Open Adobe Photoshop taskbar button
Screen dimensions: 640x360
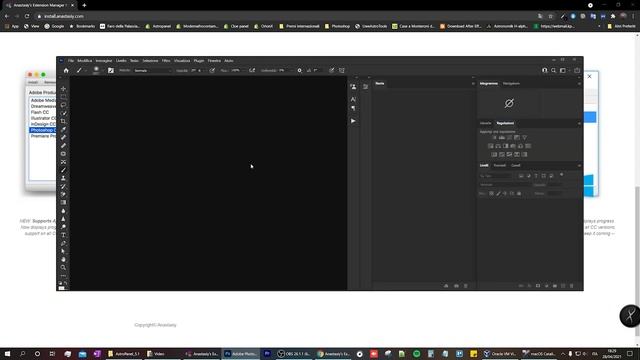[x=241, y=354]
